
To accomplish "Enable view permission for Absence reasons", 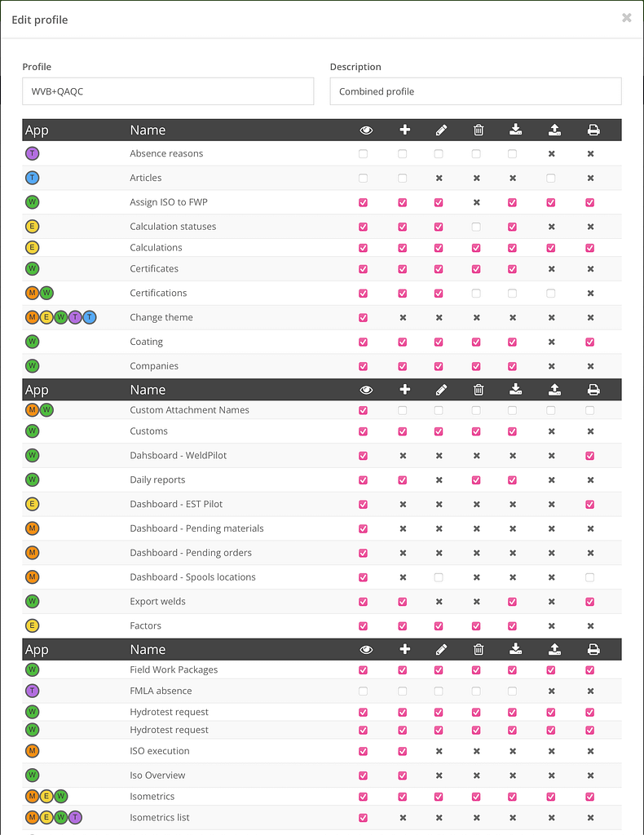I will (363, 154).
